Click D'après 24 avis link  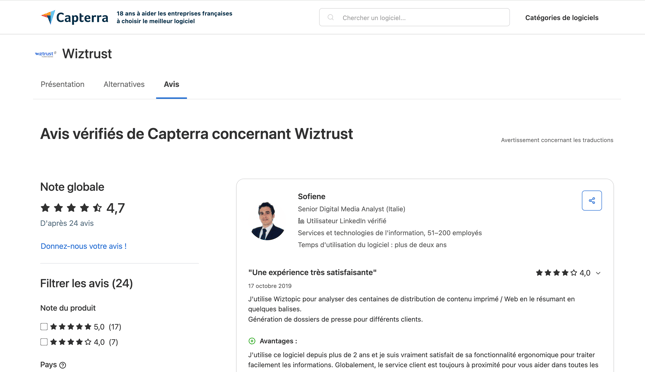(x=67, y=223)
